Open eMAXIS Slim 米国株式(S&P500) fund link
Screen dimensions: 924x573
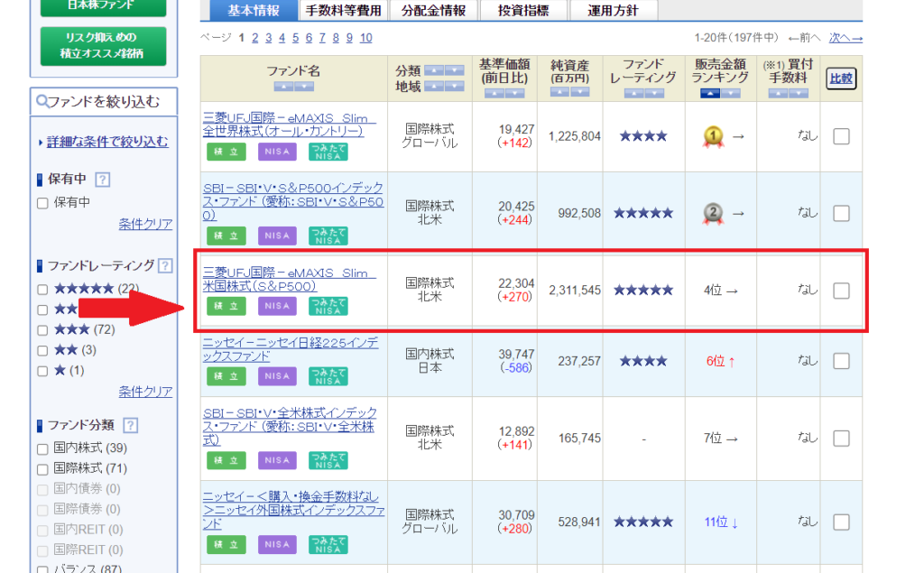click(x=289, y=280)
